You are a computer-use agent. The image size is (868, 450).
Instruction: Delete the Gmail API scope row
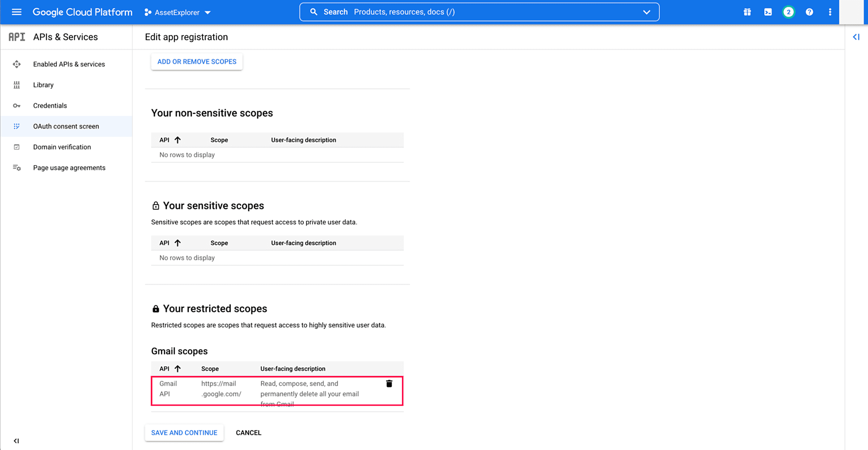click(389, 384)
